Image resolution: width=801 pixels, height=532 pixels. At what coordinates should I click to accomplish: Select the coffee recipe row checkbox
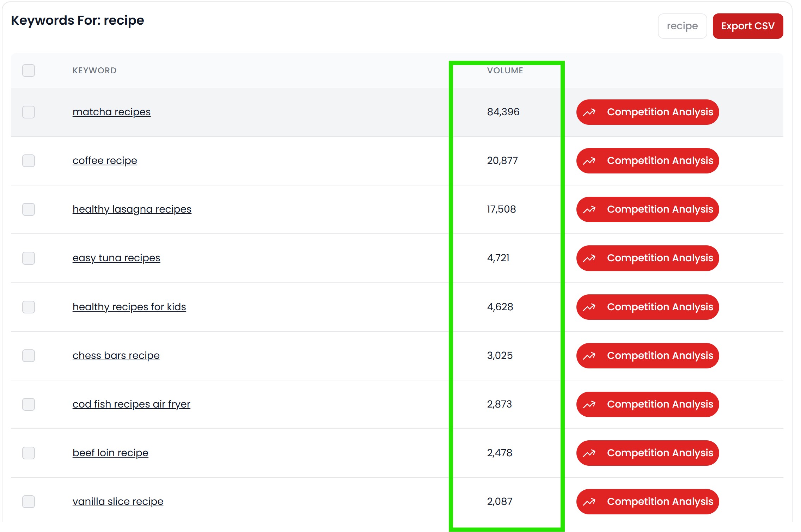[x=29, y=161]
